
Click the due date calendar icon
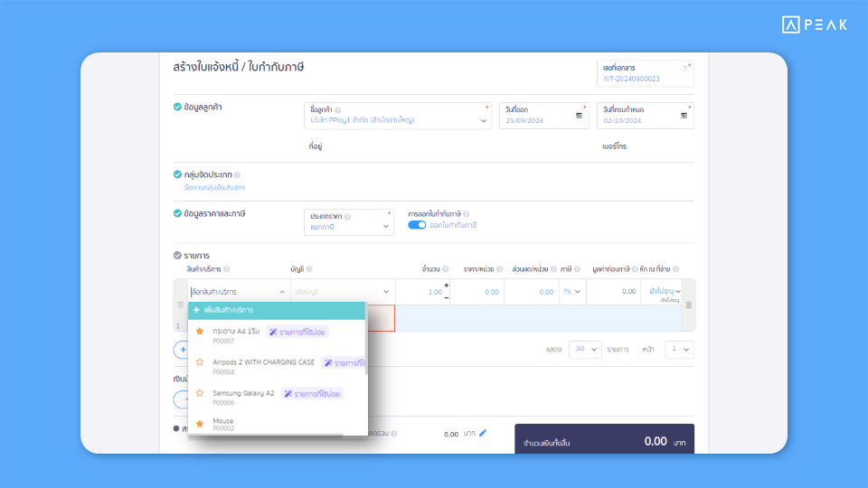click(684, 116)
